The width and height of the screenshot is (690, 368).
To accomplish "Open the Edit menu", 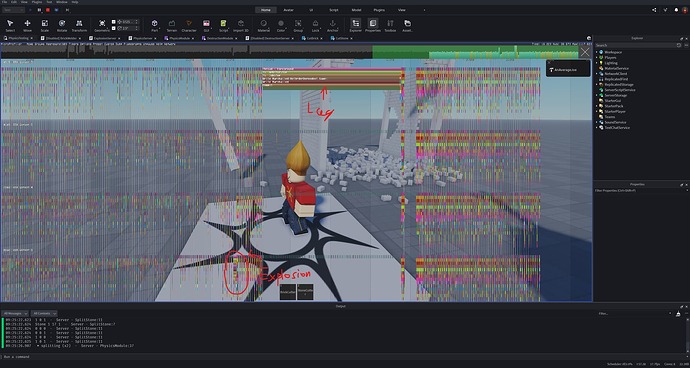I will click(x=15, y=2).
